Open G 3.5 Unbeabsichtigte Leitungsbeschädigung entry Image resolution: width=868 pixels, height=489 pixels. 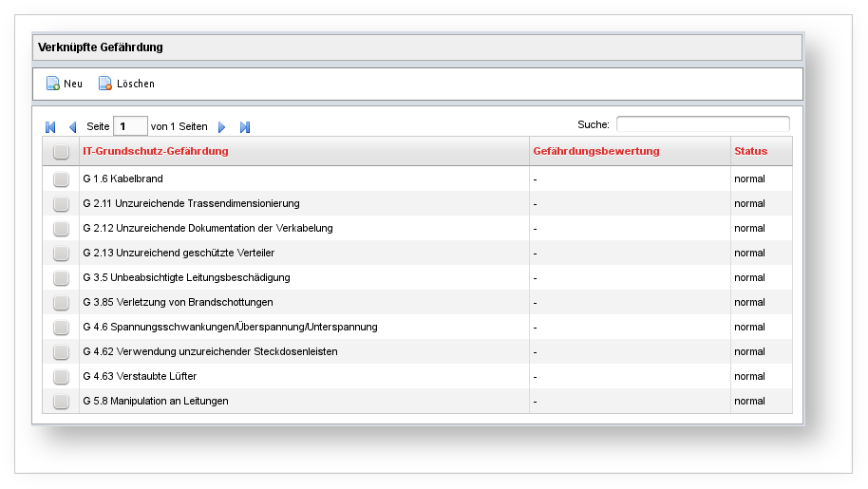(187, 277)
